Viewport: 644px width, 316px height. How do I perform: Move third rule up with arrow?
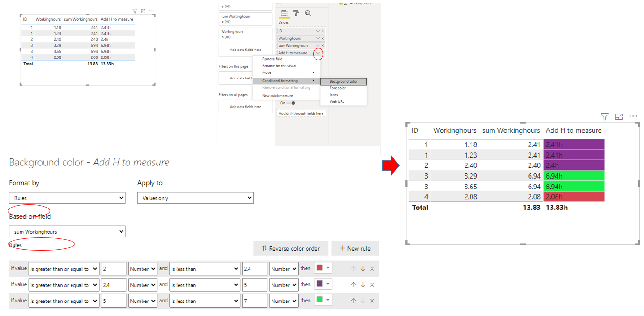click(x=353, y=301)
